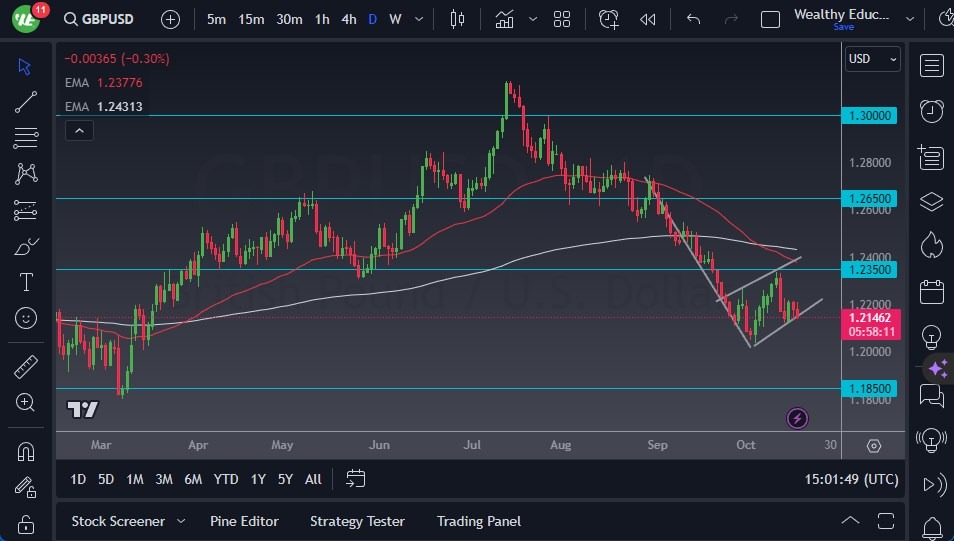Select the trend line drawing tool
Screen dimensions: 954x541
click(26, 102)
